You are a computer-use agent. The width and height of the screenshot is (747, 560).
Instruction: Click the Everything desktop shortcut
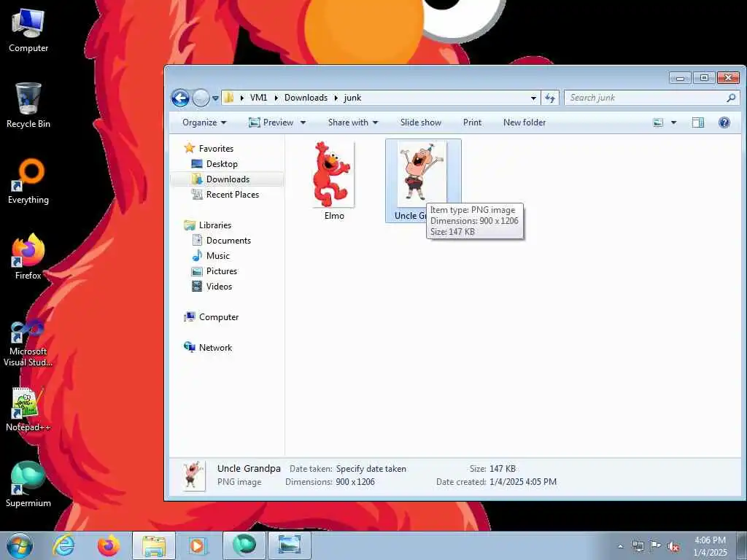(28, 182)
